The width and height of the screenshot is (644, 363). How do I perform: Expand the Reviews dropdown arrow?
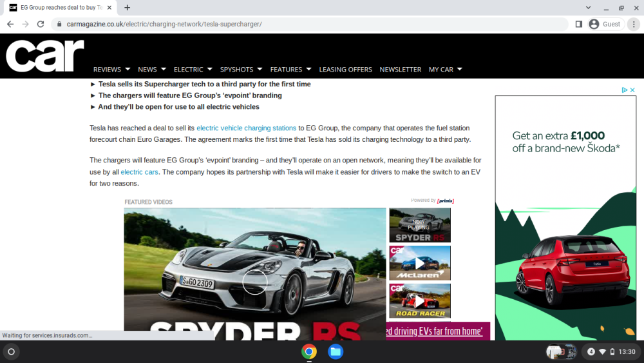point(128,69)
